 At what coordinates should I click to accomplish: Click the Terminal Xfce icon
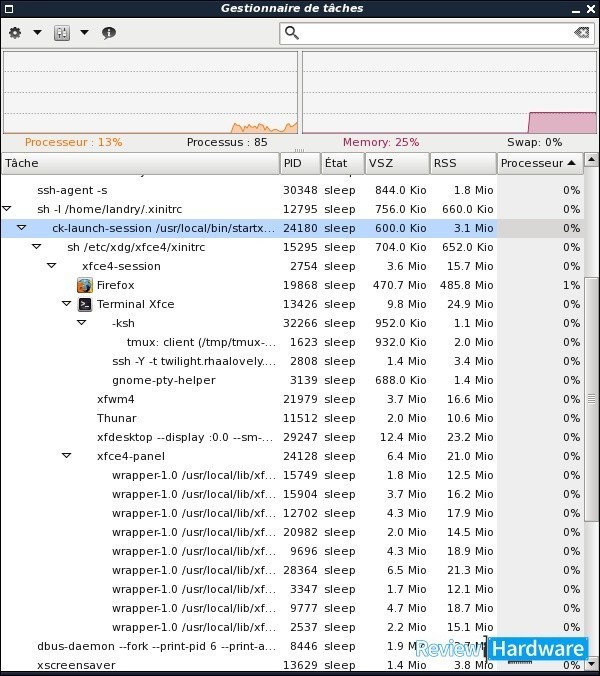tap(85, 304)
